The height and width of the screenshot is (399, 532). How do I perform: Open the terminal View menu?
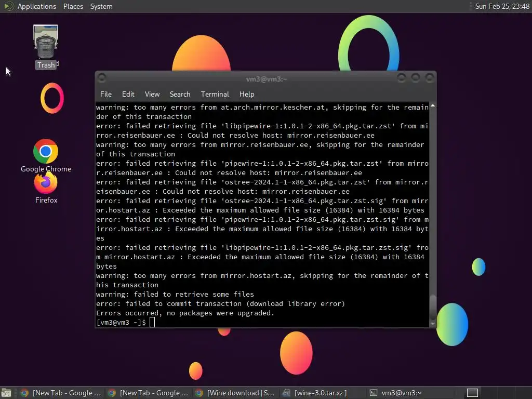(x=152, y=95)
